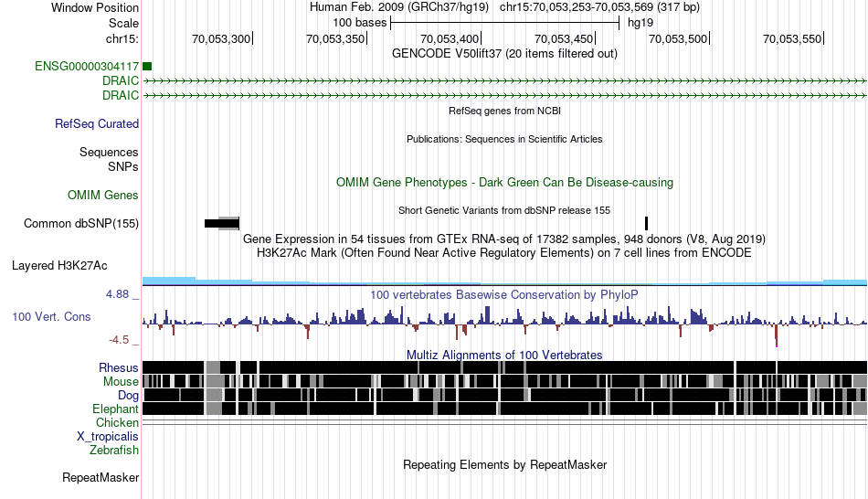868x499 pixels.
Task: Select the first DRAIC transcript label
Action: click(x=121, y=80)
